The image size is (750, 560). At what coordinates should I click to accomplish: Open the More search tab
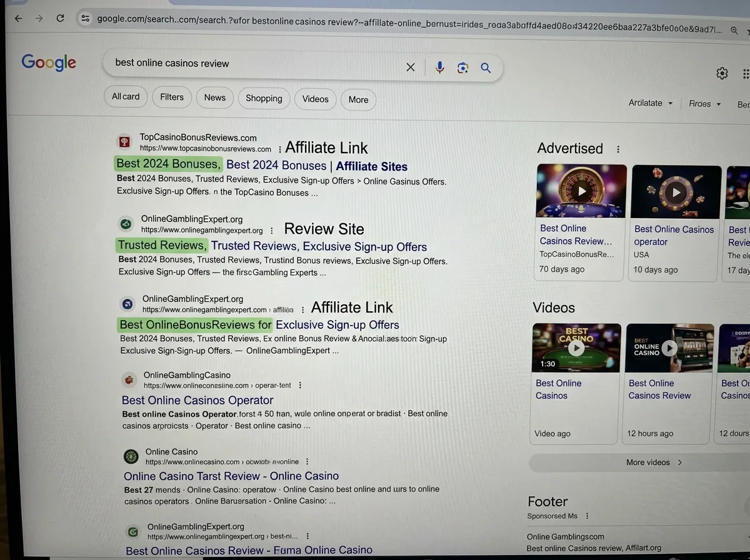click(359, 99)
